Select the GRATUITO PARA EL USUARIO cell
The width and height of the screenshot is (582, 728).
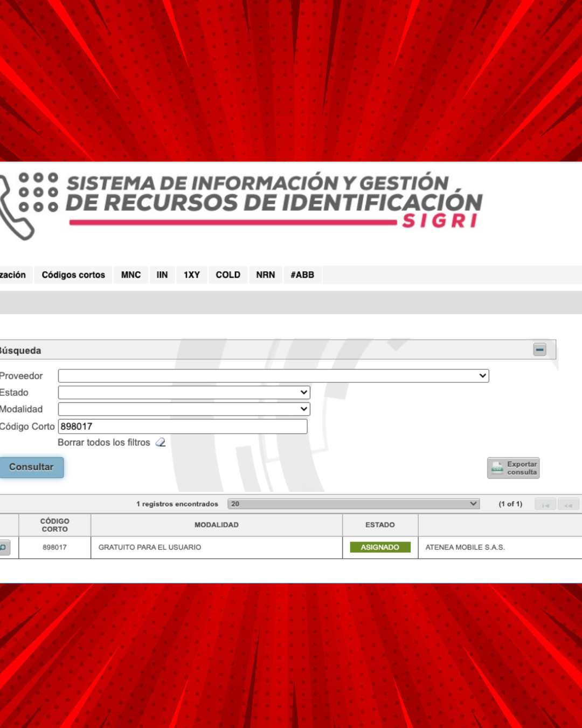point(217,547)
